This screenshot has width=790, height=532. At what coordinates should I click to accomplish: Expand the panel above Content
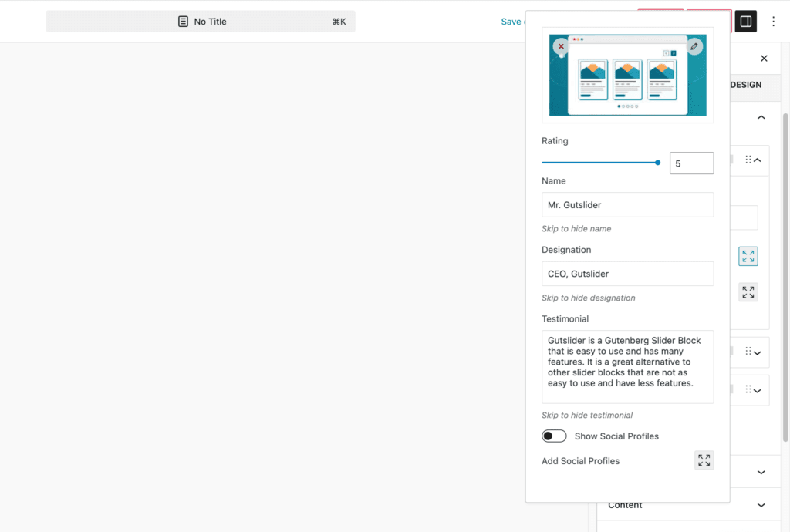coord(761,472)
